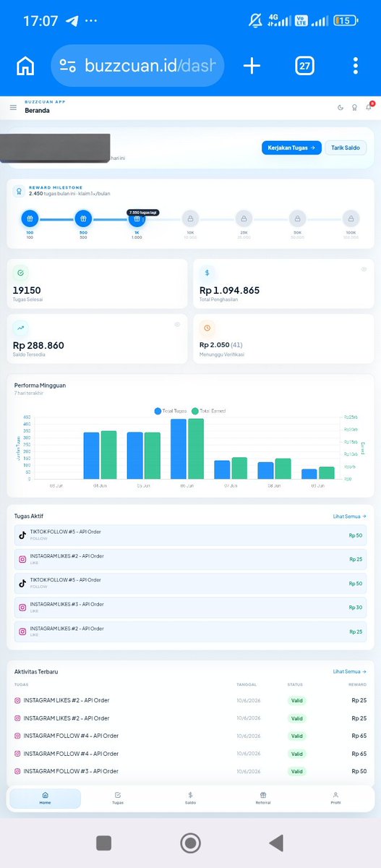Open the browser home page icon
Image resolution: width=381 pixels, height=868 pixels.
point(25,67)
